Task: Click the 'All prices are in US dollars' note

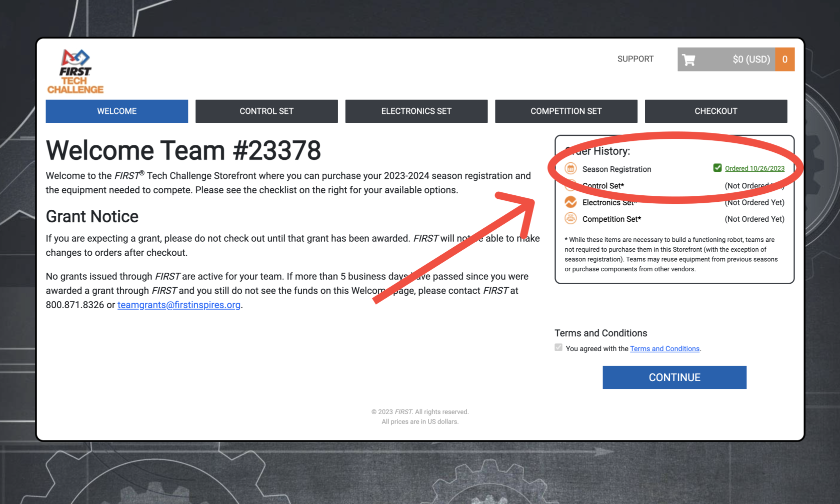Action: pos(420,422)
